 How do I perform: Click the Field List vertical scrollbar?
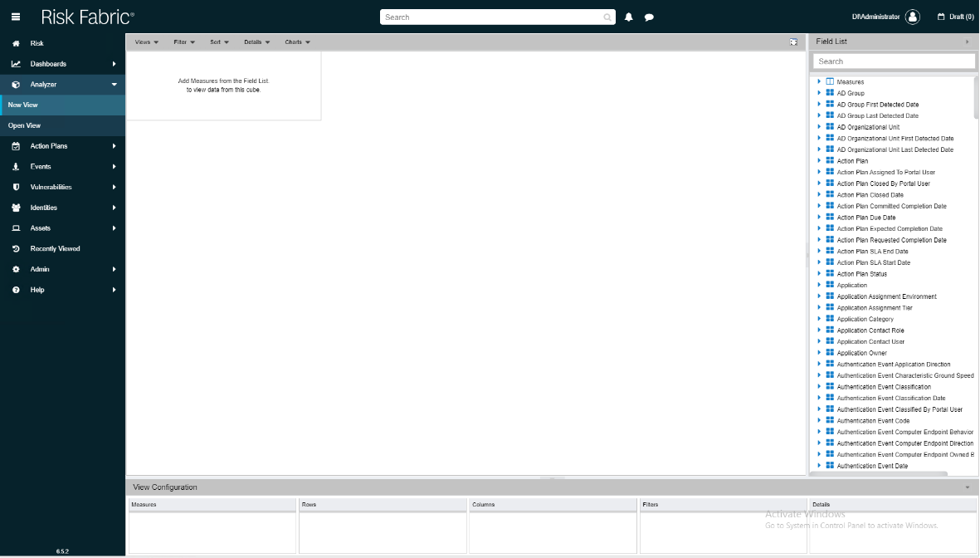pyautogui.click(x=976, y=100)
